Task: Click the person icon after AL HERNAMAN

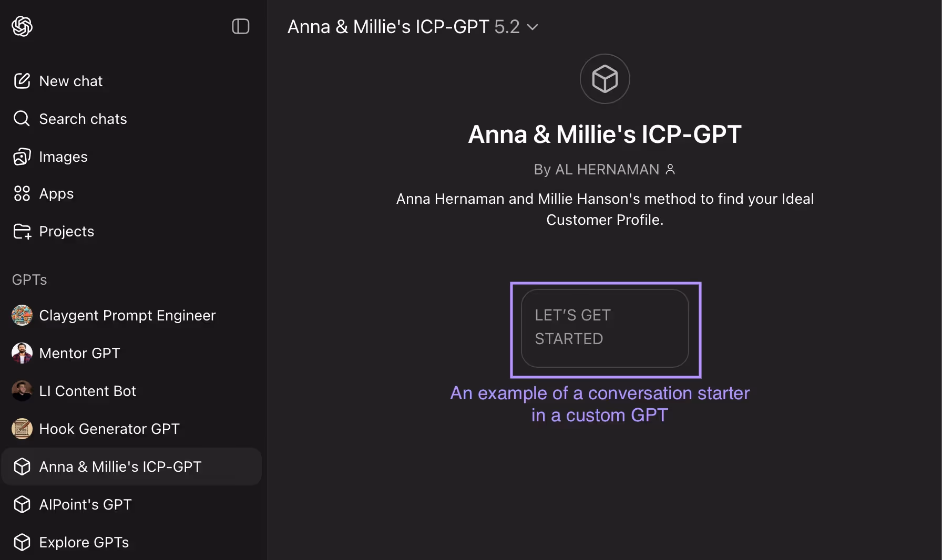Action: pos(670,169)
